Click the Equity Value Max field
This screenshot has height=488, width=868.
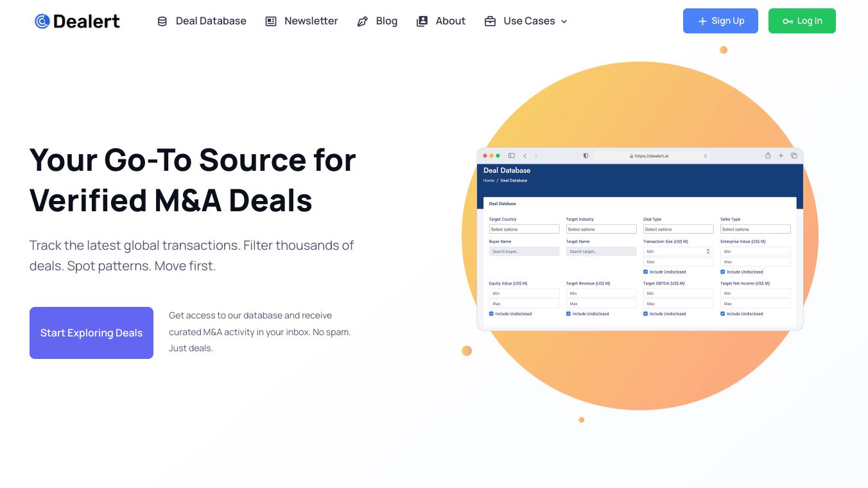[x=525, y=304]
